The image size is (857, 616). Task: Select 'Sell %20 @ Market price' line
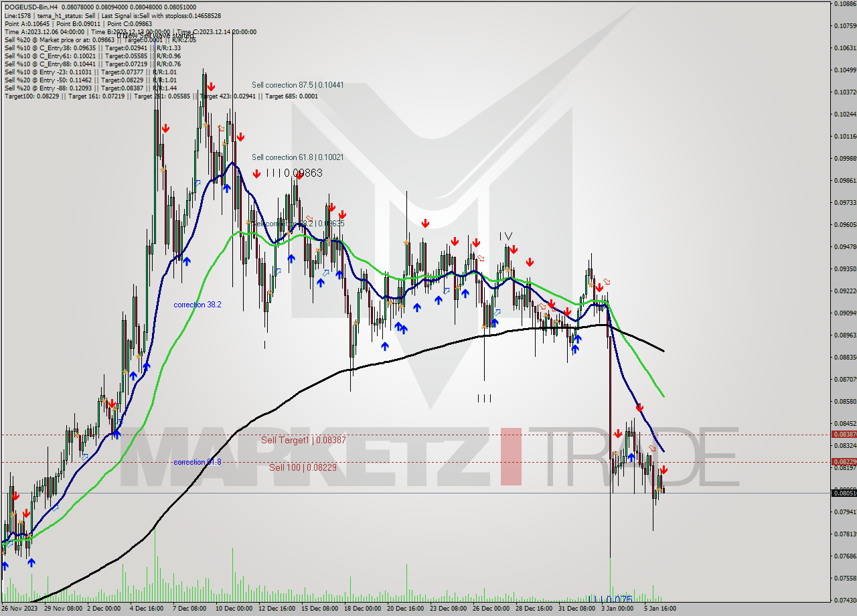tap(100, 40)
